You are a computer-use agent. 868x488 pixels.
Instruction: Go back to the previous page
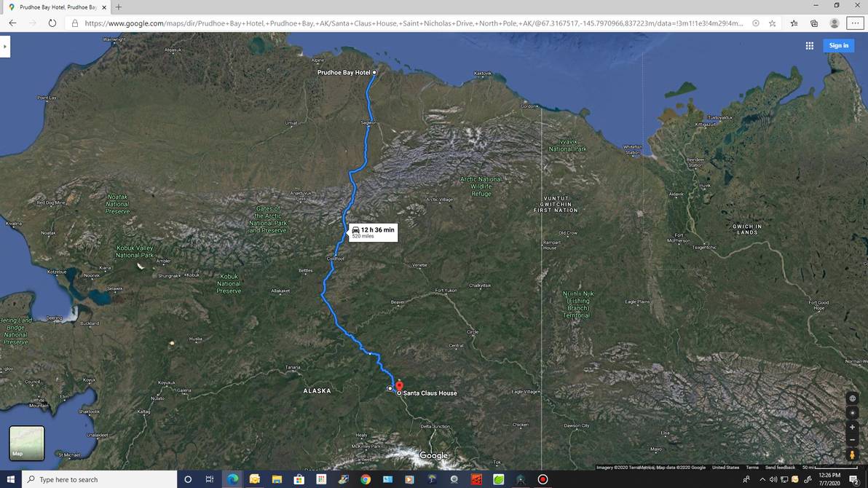coord(12,23)
